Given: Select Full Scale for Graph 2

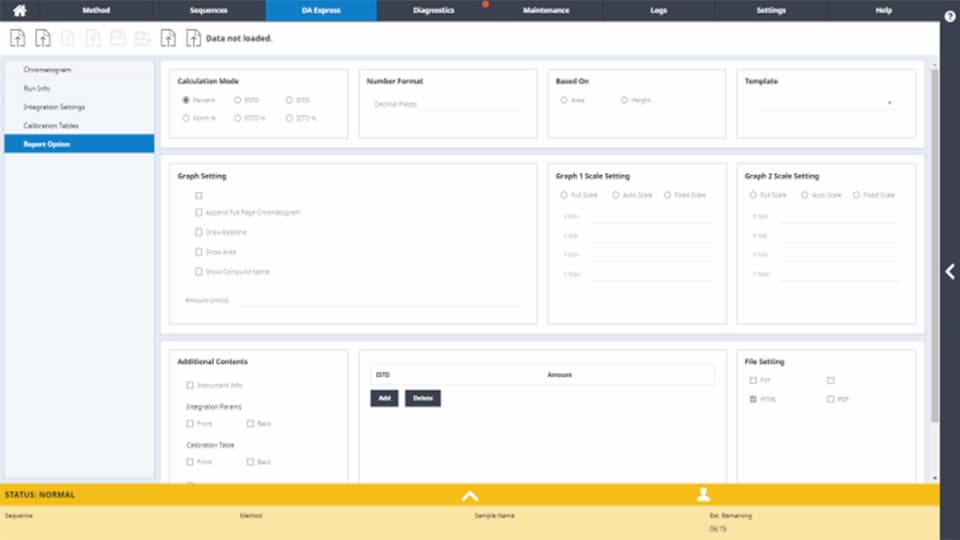Looking at the screenshot, I should coord(753,195).
